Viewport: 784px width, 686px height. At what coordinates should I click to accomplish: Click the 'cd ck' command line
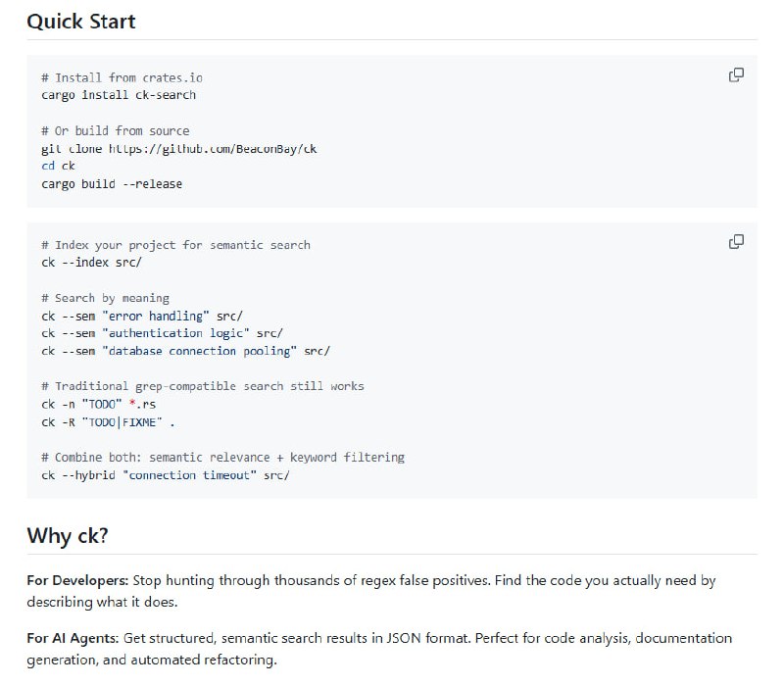click(x=58, y=167)
